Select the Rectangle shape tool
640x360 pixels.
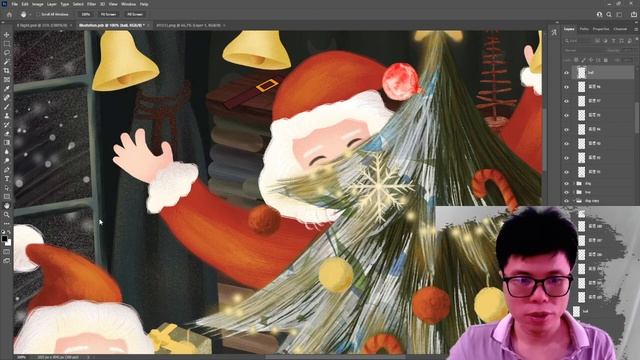(7, 196)
